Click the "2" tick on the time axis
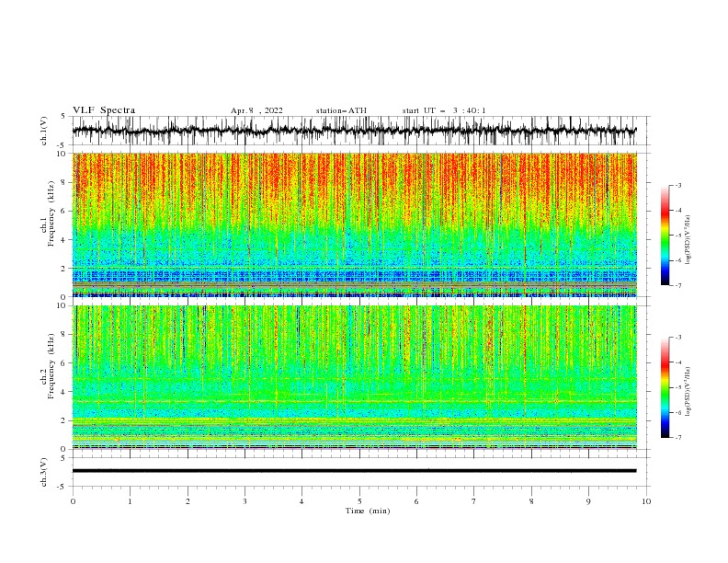Viewport: 728px width, 563px height. click(x=188, y=501)
